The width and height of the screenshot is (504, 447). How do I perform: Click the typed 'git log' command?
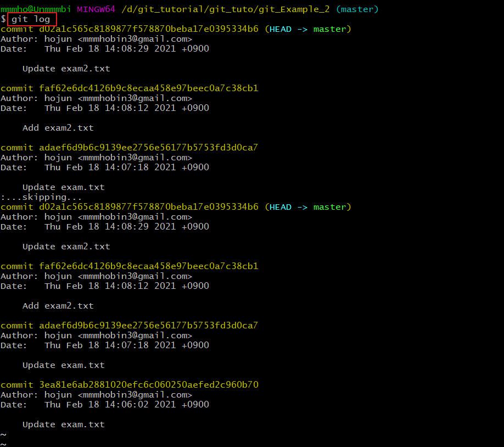31,19
